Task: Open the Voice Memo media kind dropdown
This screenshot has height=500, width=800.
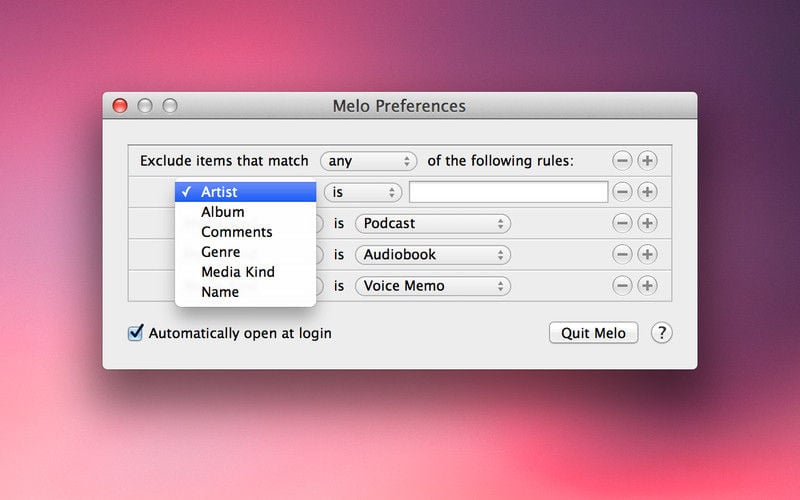Action: [x=433, y=286]
